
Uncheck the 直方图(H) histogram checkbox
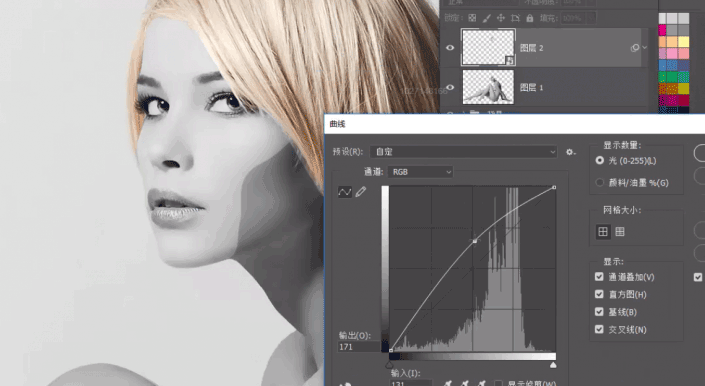[x=599, y=294]
